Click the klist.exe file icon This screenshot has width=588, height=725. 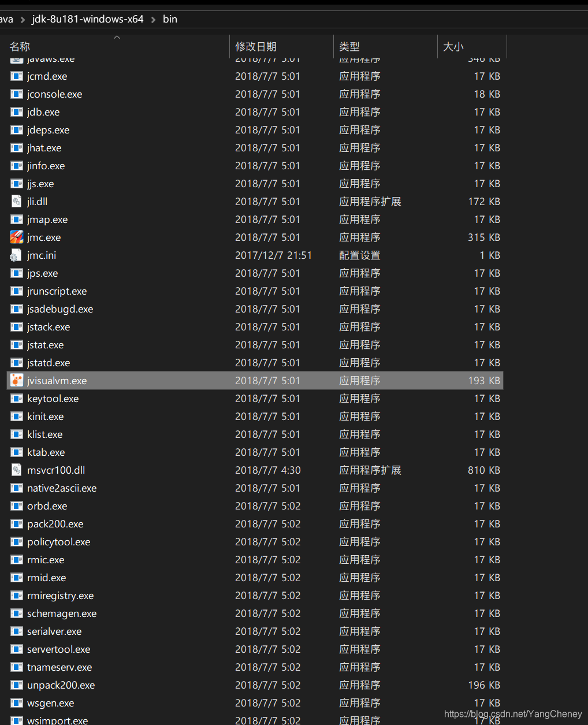(x=17, y=434)
